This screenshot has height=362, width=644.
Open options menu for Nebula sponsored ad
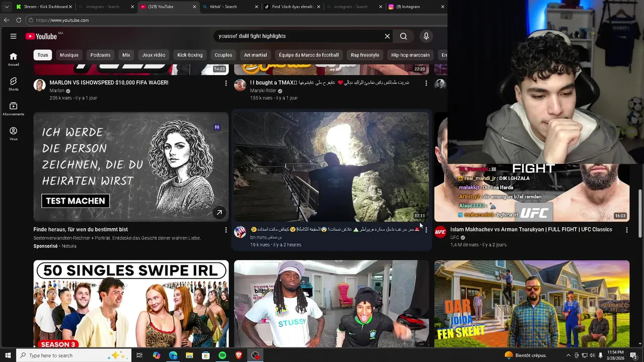pyautogui.click(x=225, y=230)
